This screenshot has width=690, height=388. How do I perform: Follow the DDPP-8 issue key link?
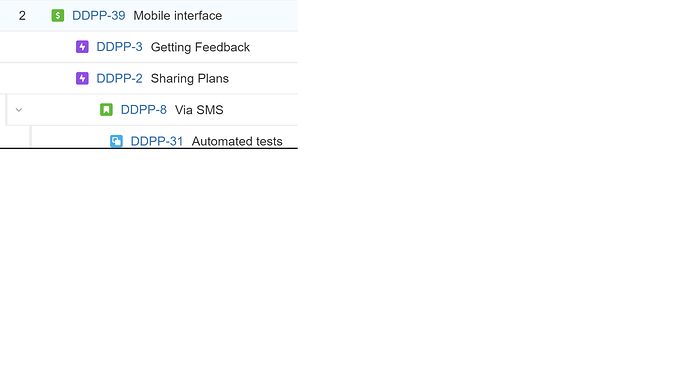143,110
